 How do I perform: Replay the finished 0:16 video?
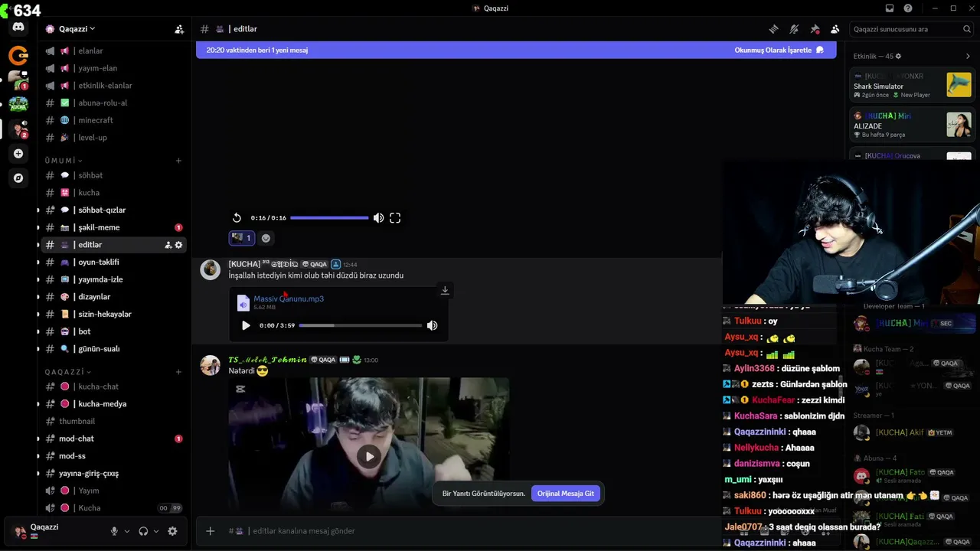pos(237,218)
